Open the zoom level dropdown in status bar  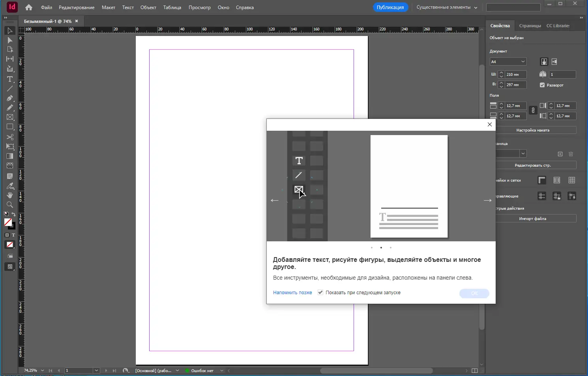click(x=42, y=370)
